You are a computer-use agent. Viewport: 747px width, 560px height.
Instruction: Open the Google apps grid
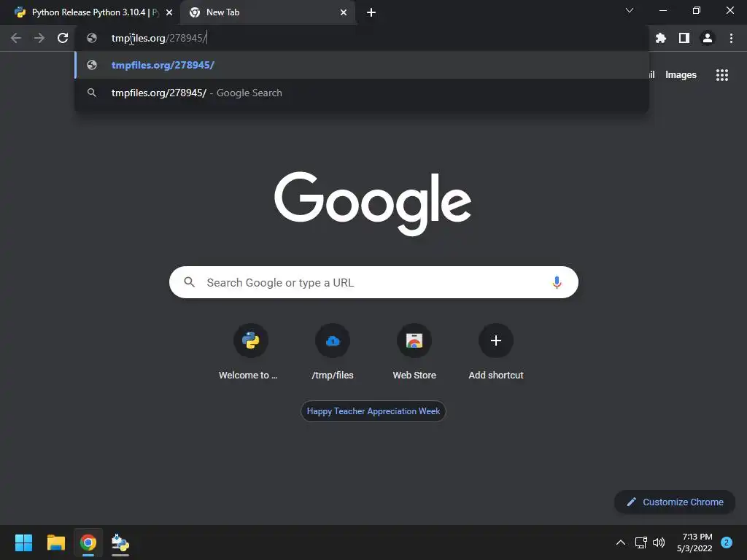(722, 75)
